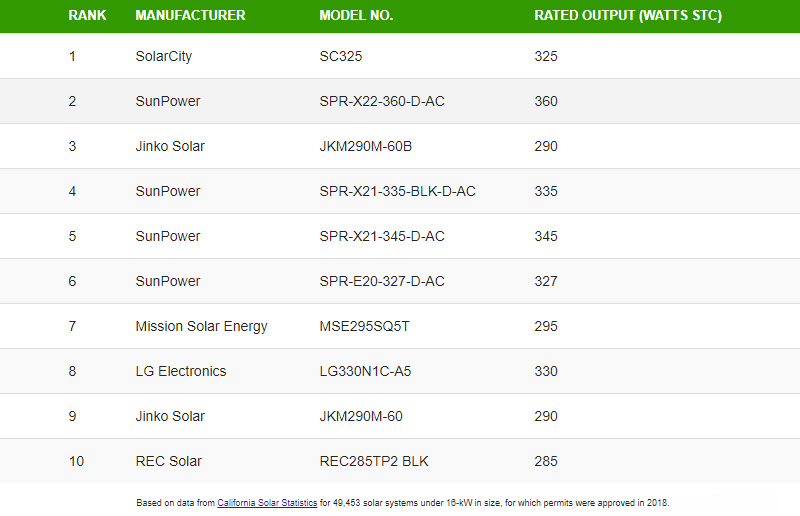Click the 290 output in the JKM290M-60B row
The width and height of the screenshot is (800, 516).
click(546, 146)
